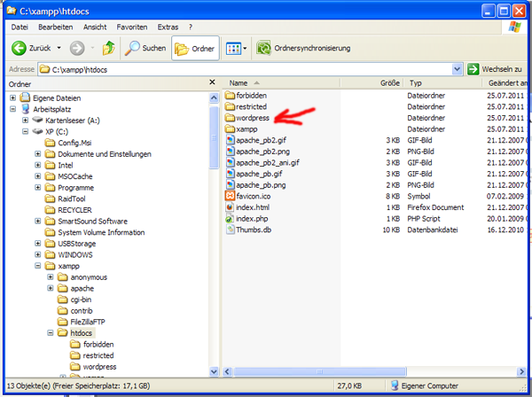
Task: Select the wordpress folder icon in file list
Action: pos(230,118)
